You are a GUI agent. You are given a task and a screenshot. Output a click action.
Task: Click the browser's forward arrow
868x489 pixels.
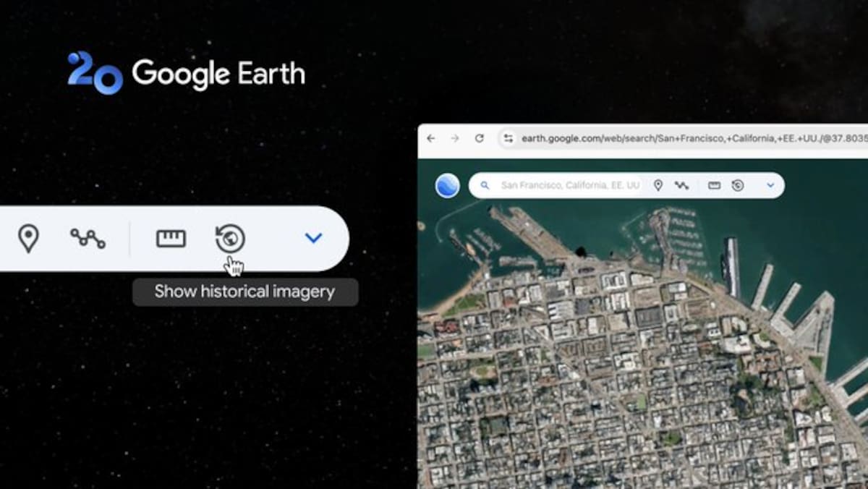coord(455,138)
